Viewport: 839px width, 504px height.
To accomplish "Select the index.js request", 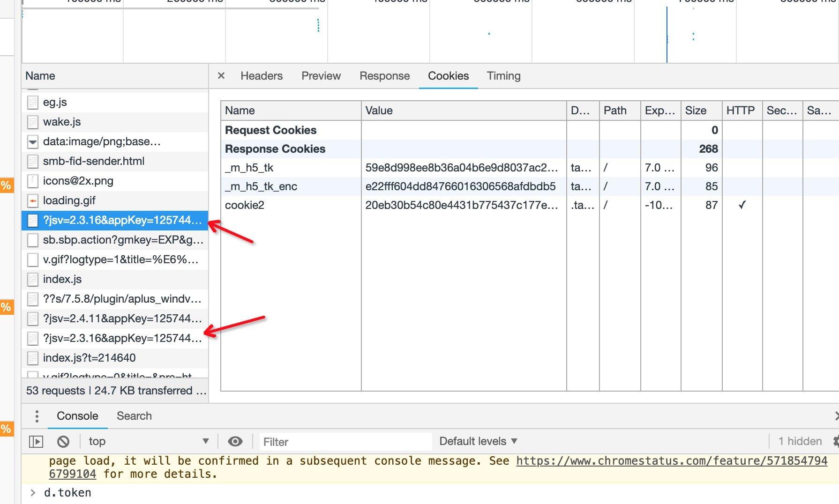I will 115,279.
